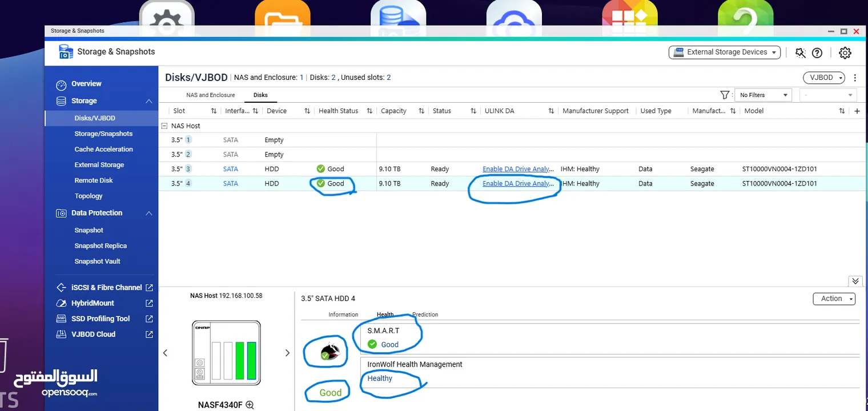The image size is (868, 411).
Task: Add a column with the plus icon
Action: pyautogui.click(x=857, y=111)
